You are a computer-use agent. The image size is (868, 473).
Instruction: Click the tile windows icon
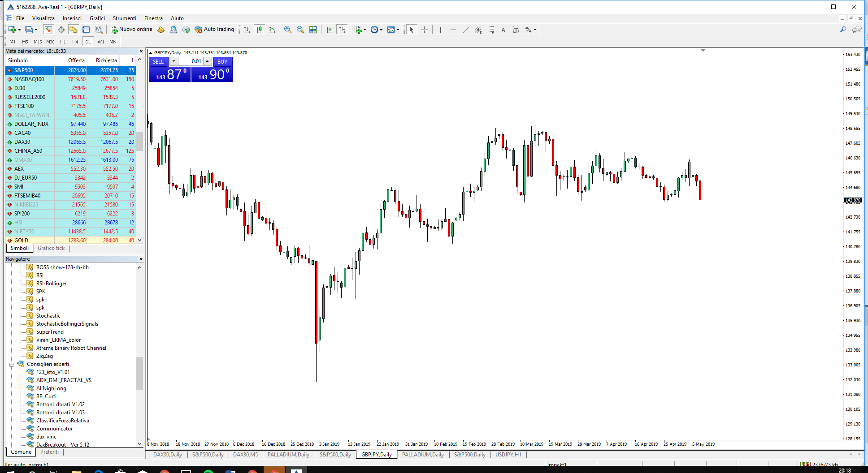click(x=313, y=30)
